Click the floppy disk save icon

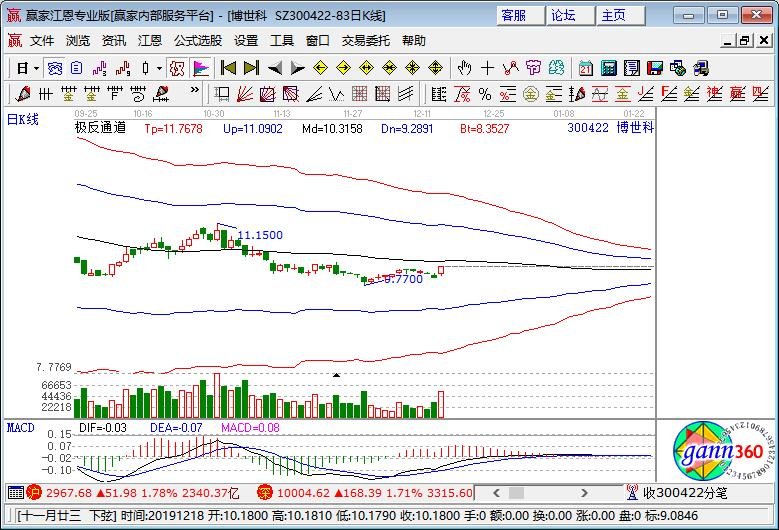[655, 68]
